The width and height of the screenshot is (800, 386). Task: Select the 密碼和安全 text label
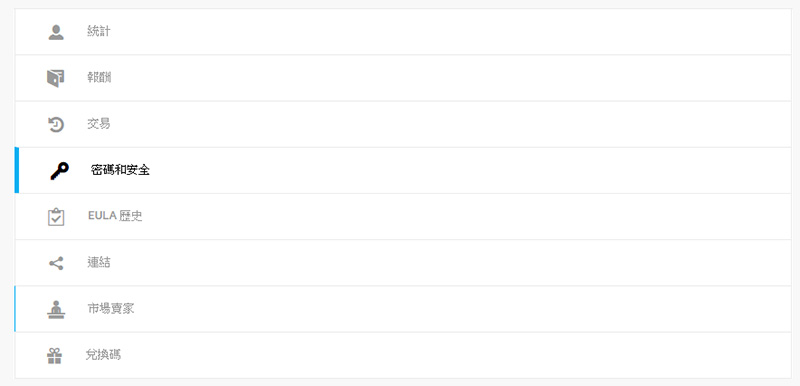click(x=120, y=170)
